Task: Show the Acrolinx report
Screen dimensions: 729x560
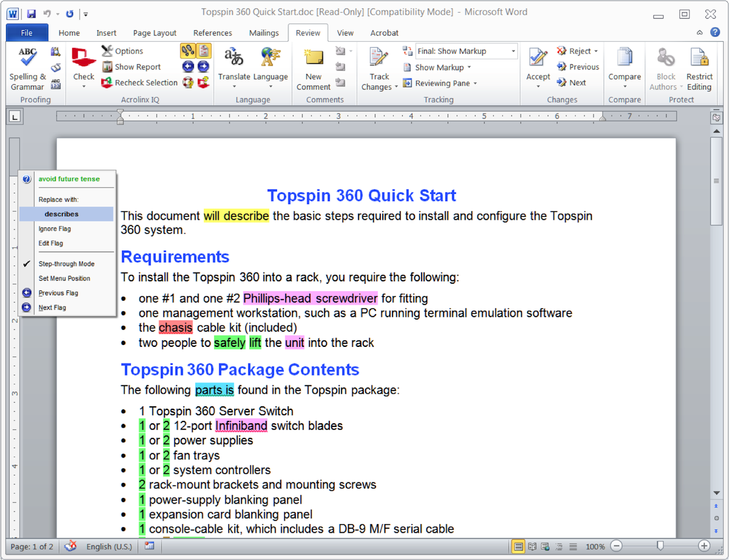Action: [x=131, y=67]
